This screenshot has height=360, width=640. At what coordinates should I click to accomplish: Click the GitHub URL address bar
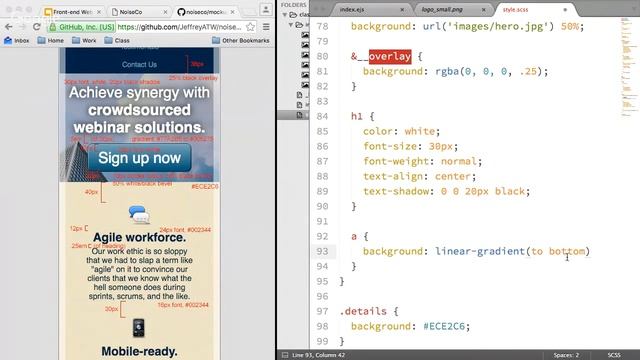(x=180, y=27)
